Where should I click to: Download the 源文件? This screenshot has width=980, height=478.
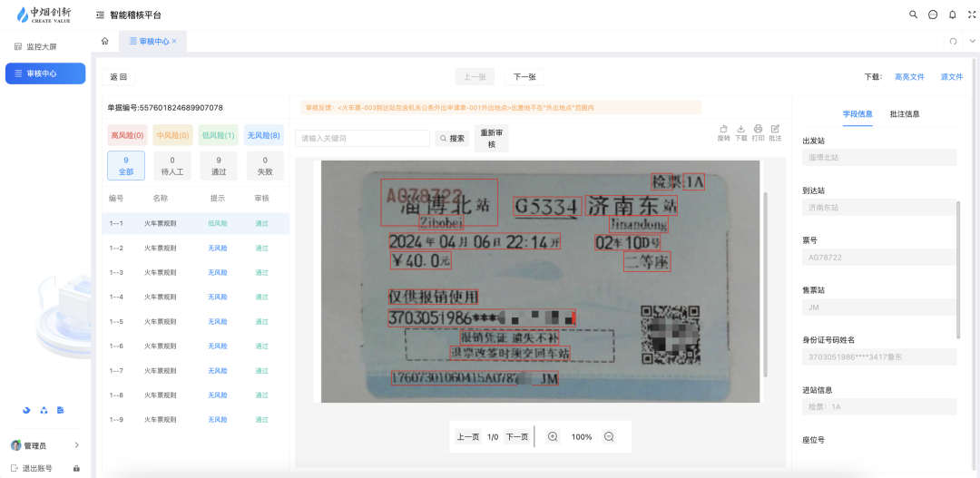pos(952,77)
